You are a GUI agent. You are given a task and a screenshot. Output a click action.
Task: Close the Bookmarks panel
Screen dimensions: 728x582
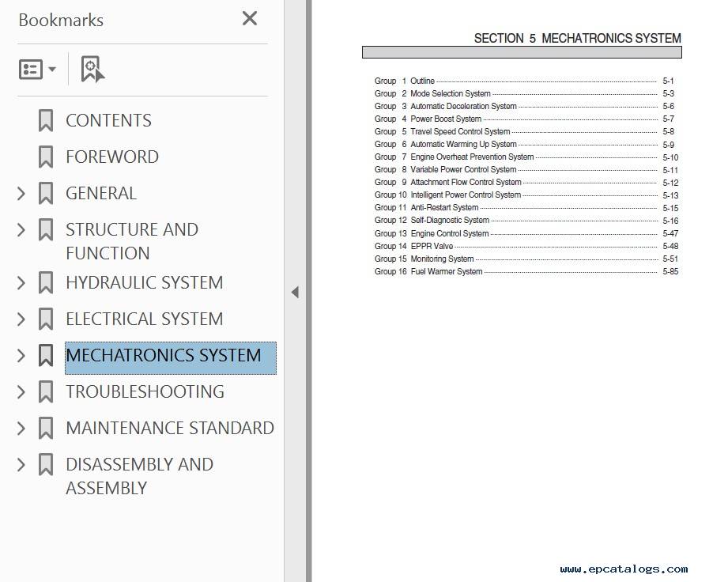pyautogui.click(x=249, y=18)
